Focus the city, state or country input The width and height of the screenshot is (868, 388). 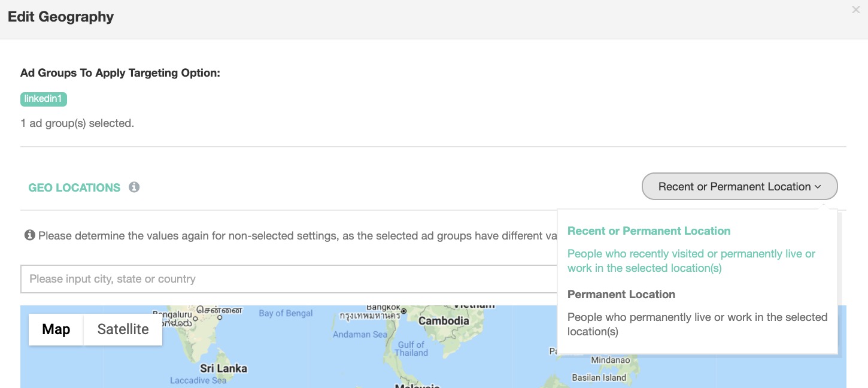[x=289, y=279]
